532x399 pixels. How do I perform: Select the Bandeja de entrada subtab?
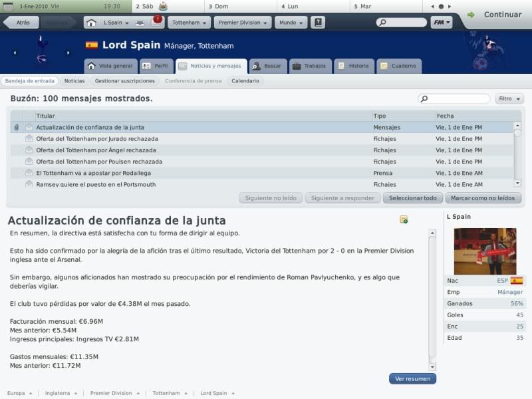coord(29,80)
